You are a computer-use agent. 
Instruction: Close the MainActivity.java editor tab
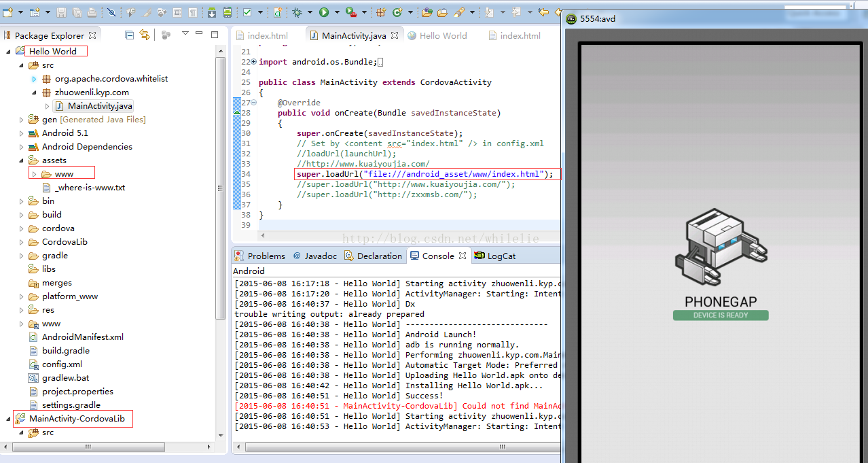pyautogui.click(x=395, y=35)
